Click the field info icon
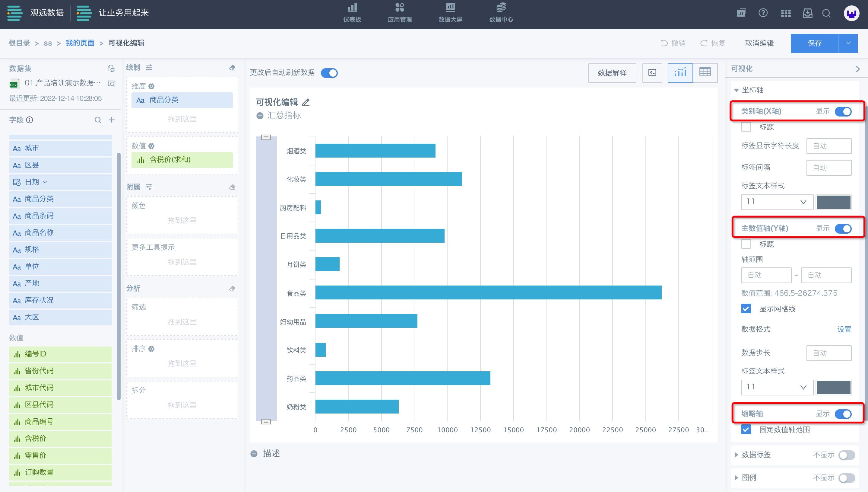Screen dimensions: 868x492 pyautogui.click(x=30, y=120)
